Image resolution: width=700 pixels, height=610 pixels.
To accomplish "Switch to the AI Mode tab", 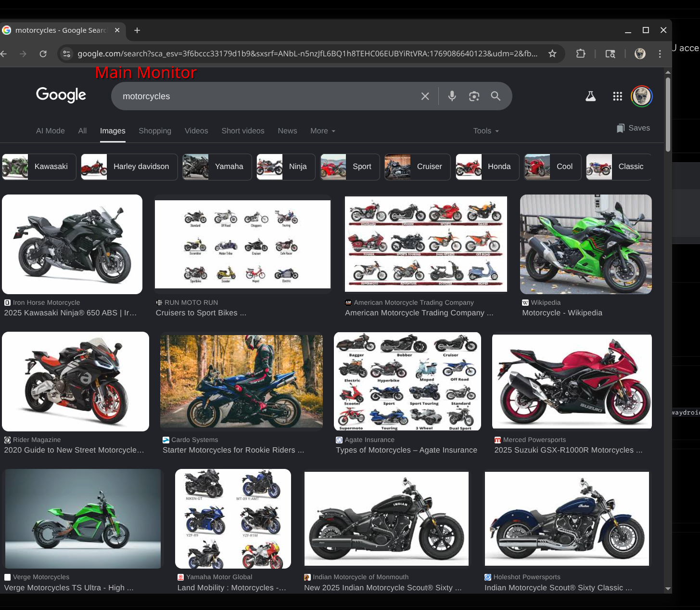I will click(x=51, y=131).
